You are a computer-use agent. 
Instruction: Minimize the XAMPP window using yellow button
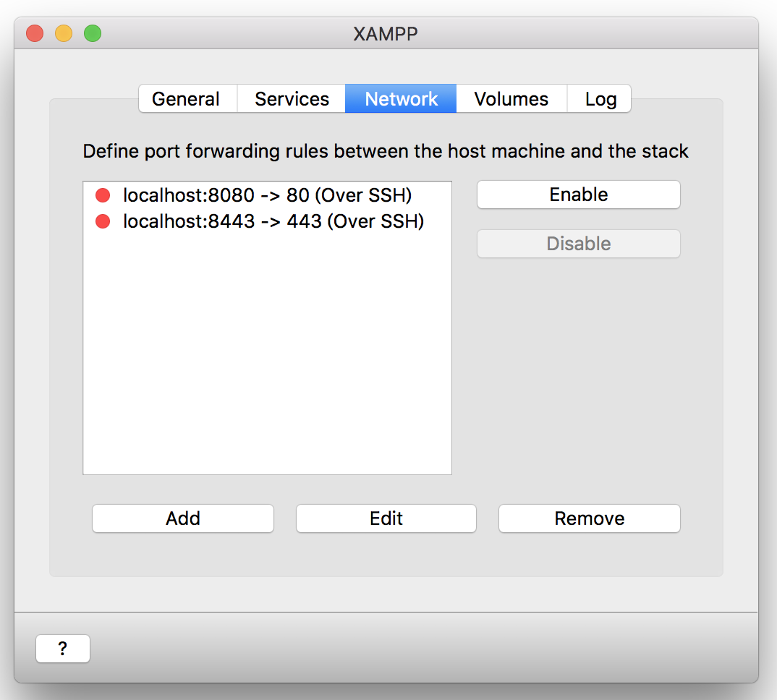pyautogui.click(x=64, y=33)
